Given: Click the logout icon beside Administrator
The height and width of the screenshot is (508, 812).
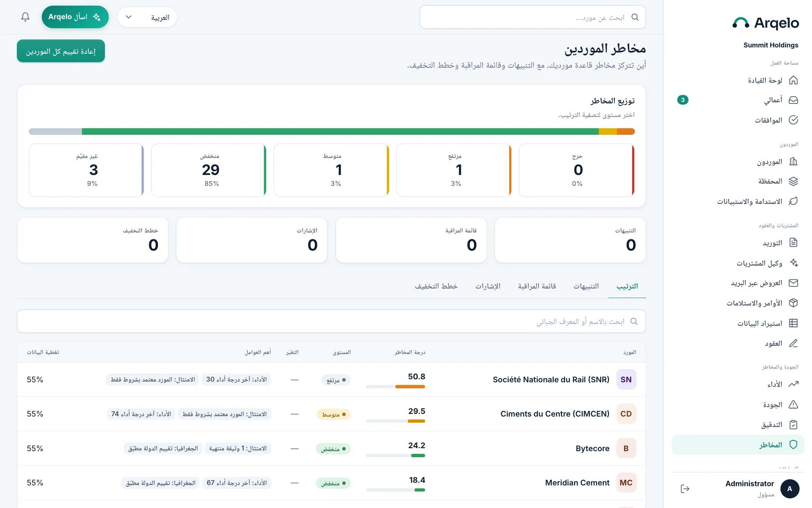Looking at the screenshot, I should pyautogui.click(x=685, y=489).
